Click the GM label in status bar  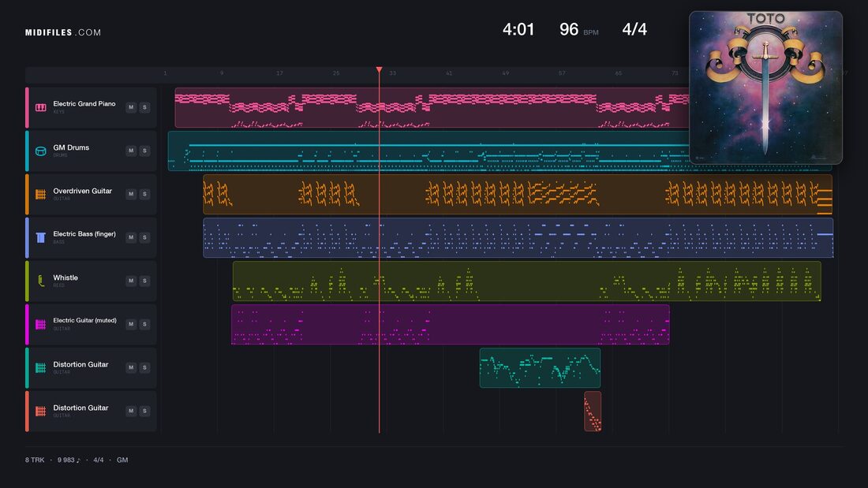[x=122, y=460]
